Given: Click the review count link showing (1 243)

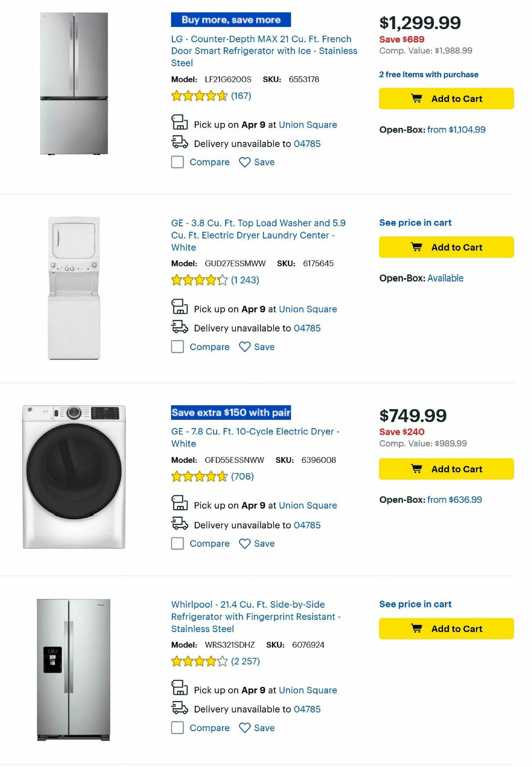Looking at the screenshot, I should point(246,280).
